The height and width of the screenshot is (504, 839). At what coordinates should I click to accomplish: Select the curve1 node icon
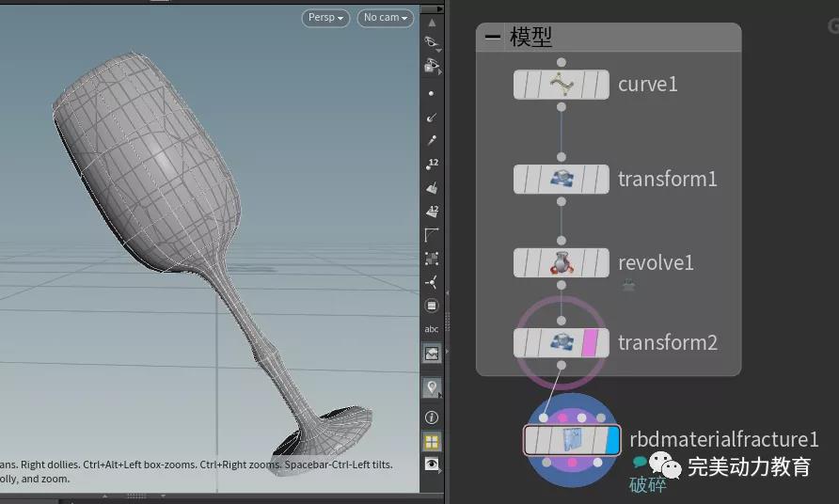562,85
